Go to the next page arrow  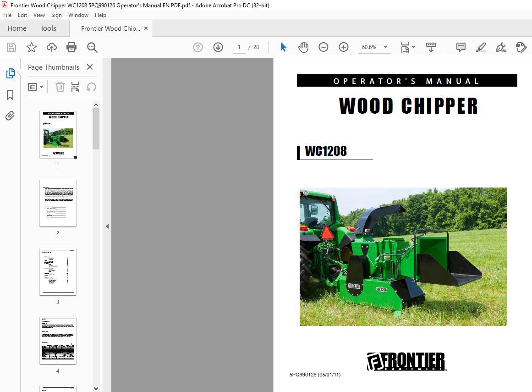pyautogui.click(x=218, y=47)
